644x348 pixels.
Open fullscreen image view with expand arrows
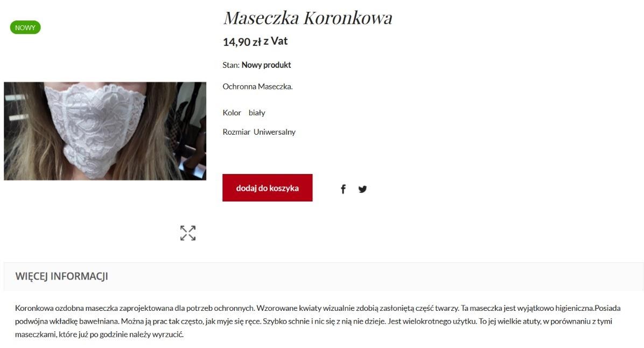188,233
